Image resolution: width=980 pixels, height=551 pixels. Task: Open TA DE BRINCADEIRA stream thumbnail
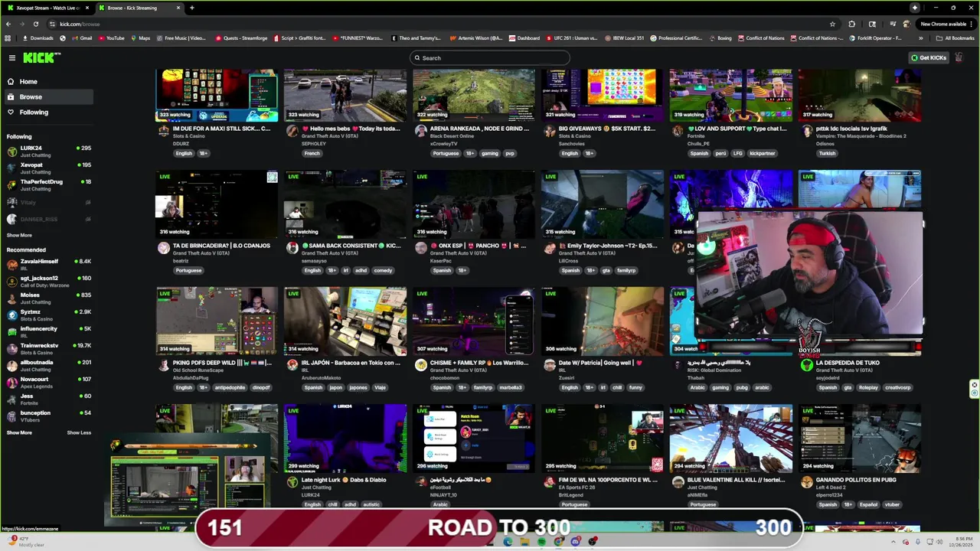[217, 204]
